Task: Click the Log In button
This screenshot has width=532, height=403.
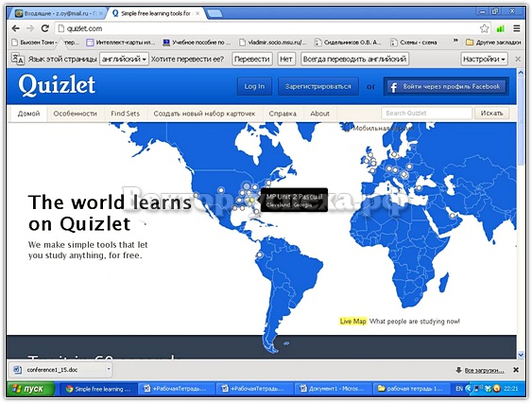Action: 254,87
